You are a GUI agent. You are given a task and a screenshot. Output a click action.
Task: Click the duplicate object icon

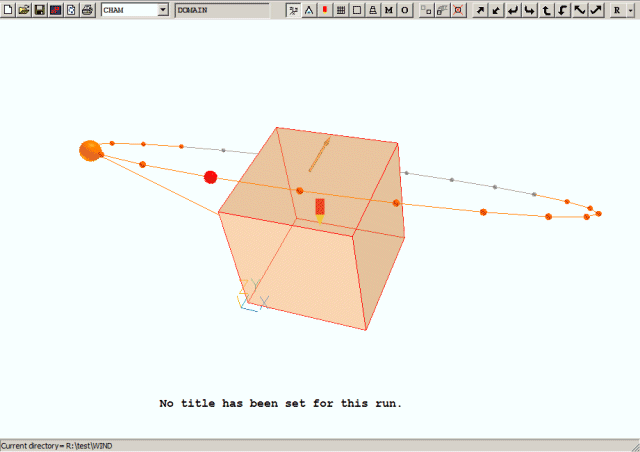pyautogui.click(x=427, y=10)
